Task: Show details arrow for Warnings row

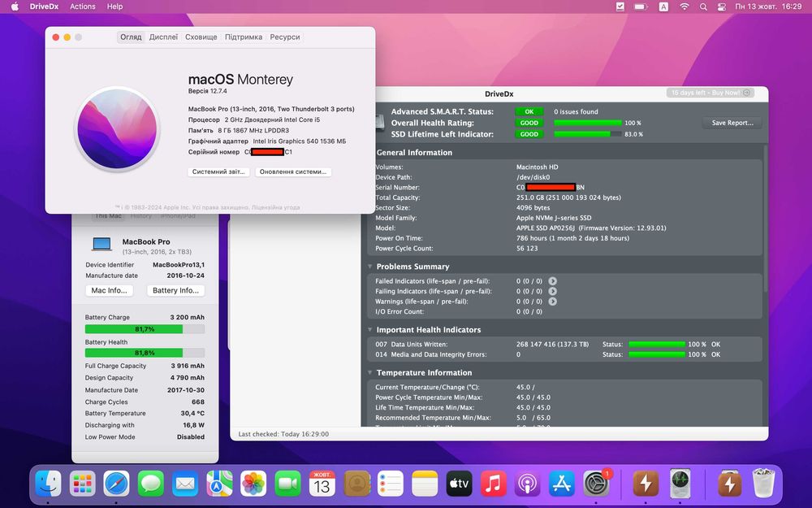Action: coord(552,302)
